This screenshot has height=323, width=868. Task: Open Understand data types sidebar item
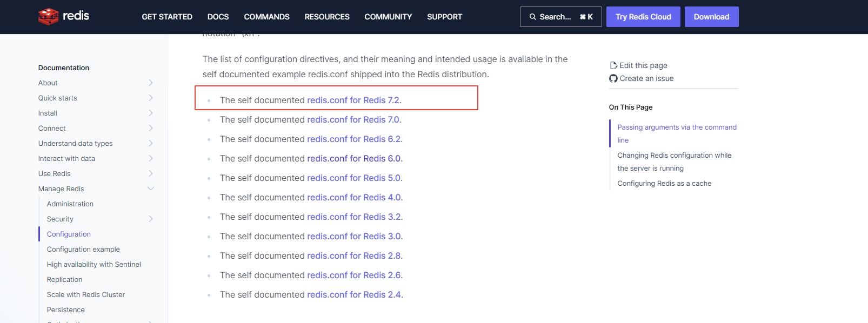point(75,143)
